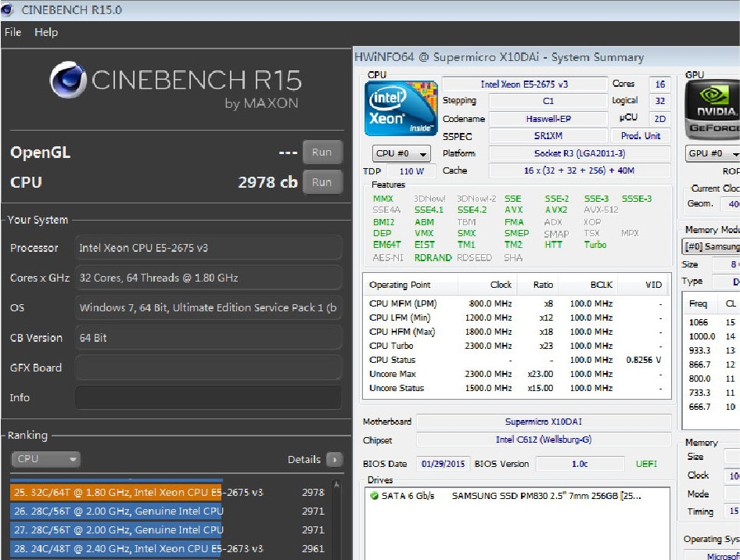Click the BIOS Date 01/29/2015 field
Screen dimensions: 740x560
pos(443,464)
